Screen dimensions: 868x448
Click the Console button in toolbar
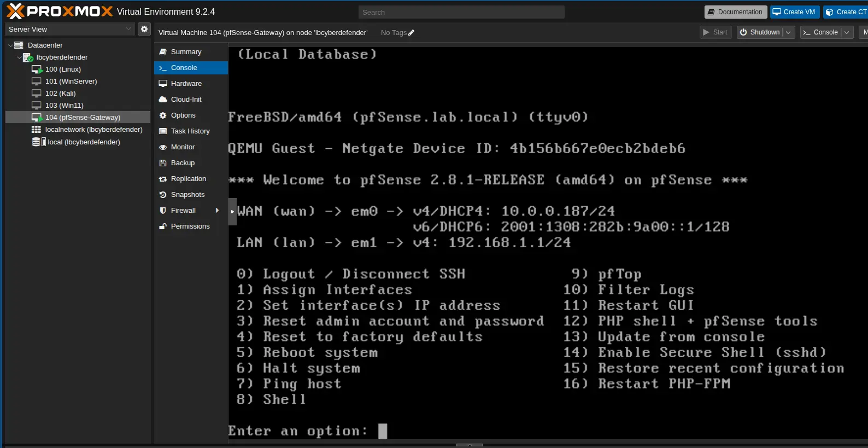(820, 32)
